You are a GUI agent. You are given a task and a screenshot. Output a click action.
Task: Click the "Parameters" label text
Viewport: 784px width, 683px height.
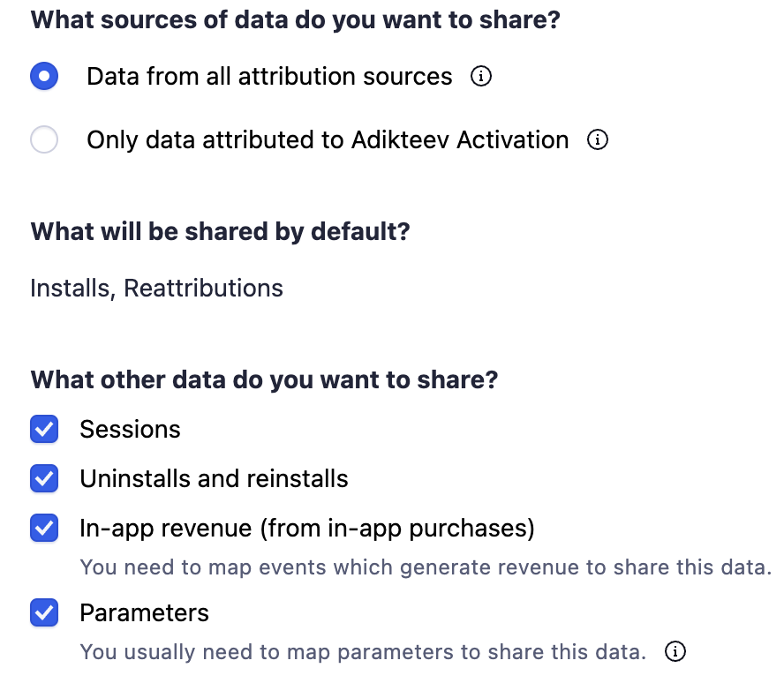[144, 613]
